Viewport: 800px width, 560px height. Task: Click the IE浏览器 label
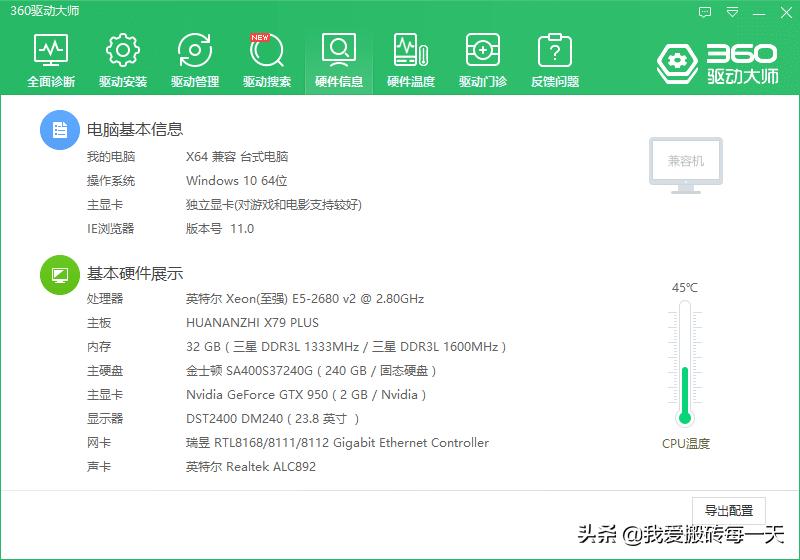(111, 228)
